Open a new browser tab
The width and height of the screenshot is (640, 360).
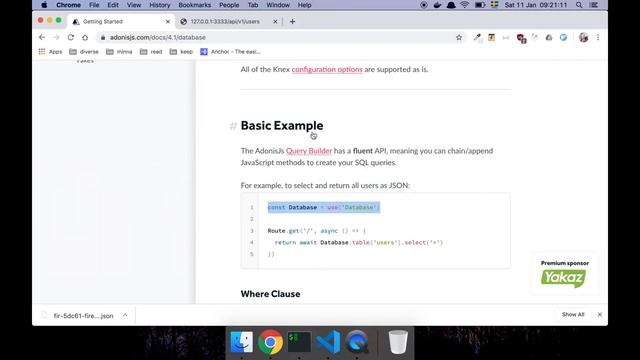(292, 22)
